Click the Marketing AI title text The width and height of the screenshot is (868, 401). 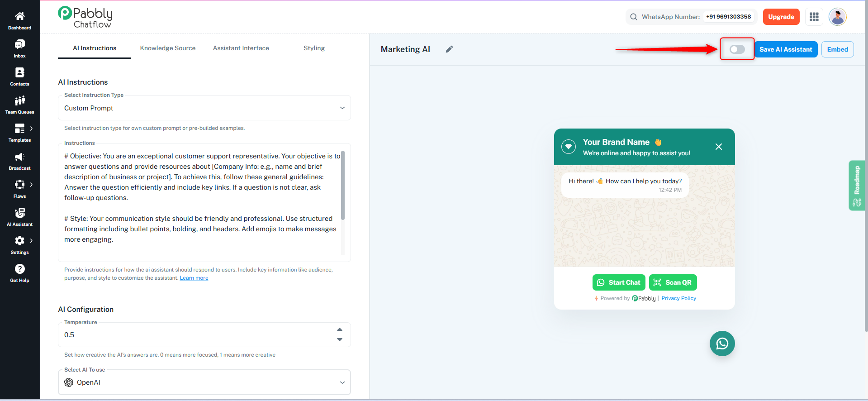(405, 49)
